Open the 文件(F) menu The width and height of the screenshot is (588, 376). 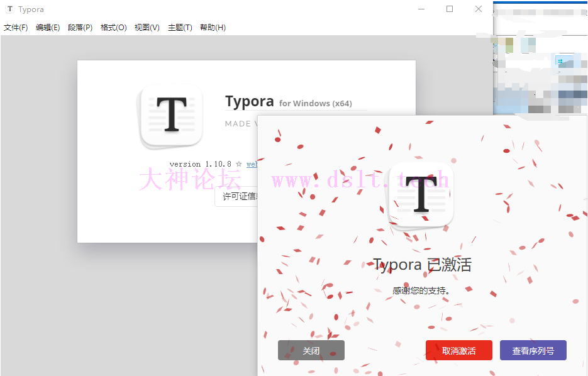point(16,28)
